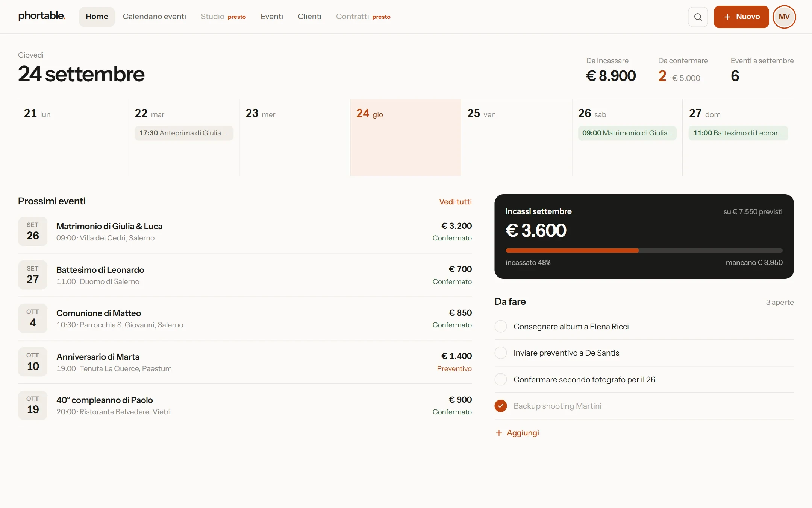Click the € 3.600 incassi amount
Screen dimensions: 812x508
(536, 230)
